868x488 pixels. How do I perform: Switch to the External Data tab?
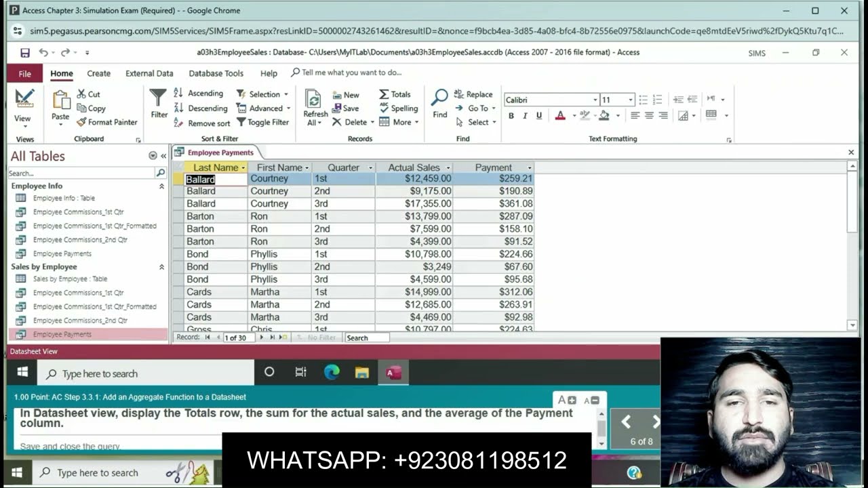pyautogui.click(x=149, y=73)
